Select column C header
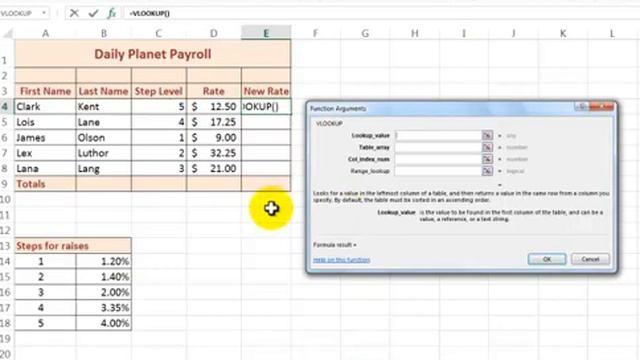640x360 pixels. (159, 33)
